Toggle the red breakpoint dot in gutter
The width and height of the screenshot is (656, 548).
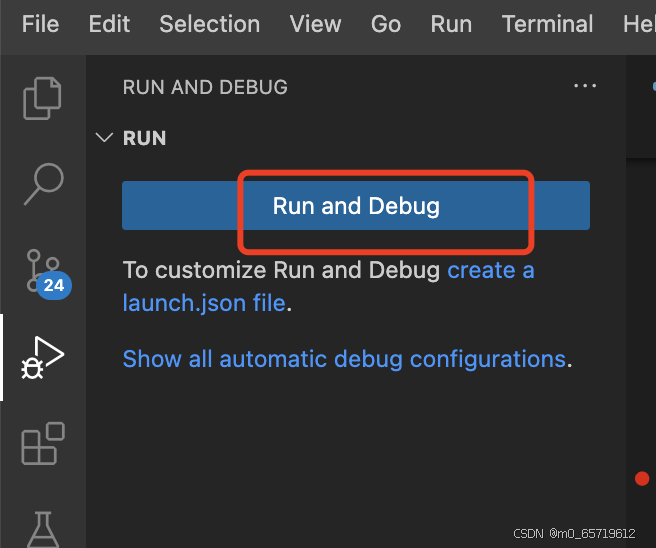[x=642, y=478]
